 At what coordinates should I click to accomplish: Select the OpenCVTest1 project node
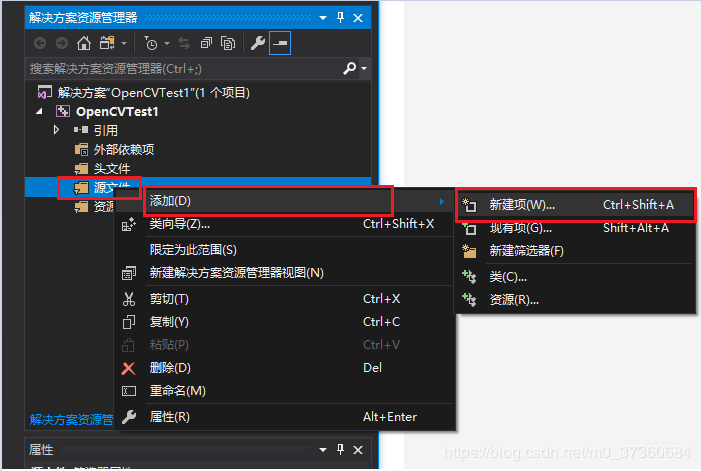tap(116, 111)
